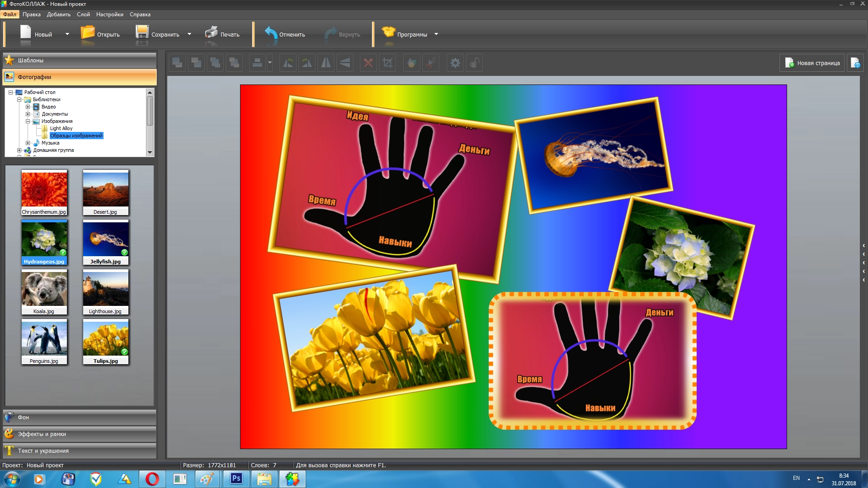868x488 pixels.
Task: Click the Открыть toolbar button
Action: (x=100, y=34)
